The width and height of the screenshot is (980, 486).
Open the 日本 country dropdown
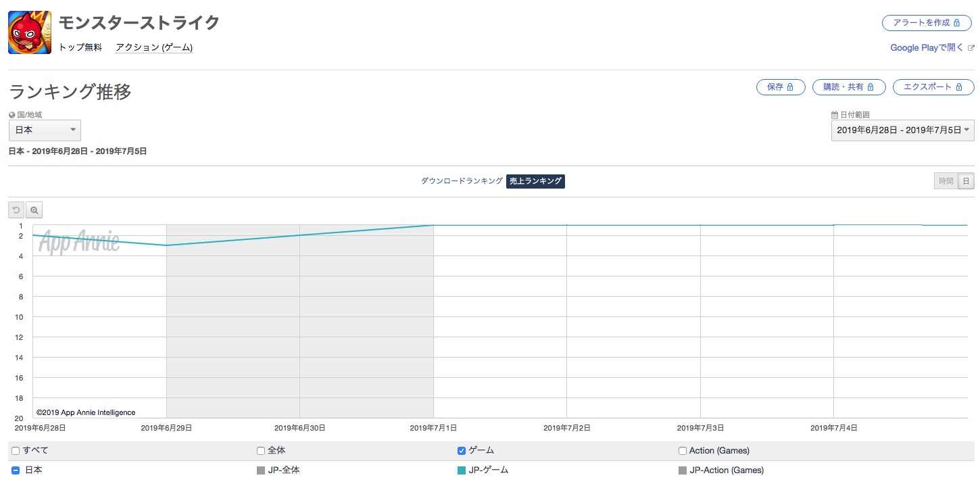(x=45, y=130)
